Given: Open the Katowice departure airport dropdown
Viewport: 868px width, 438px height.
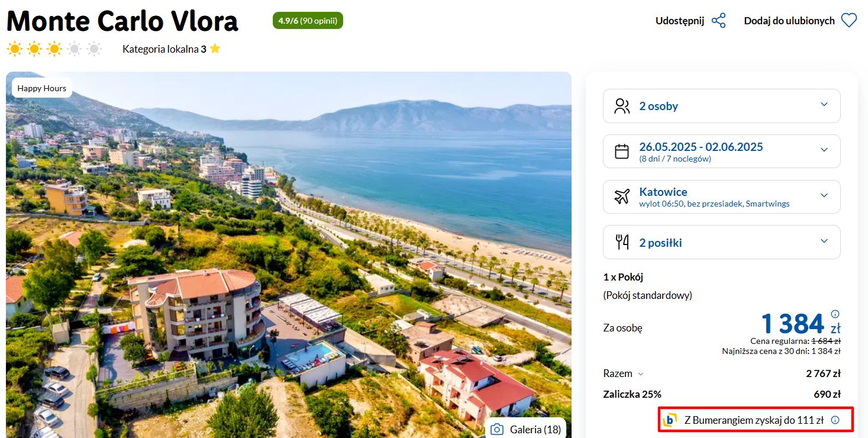Looking at the screenshot, I should (722, 197).
